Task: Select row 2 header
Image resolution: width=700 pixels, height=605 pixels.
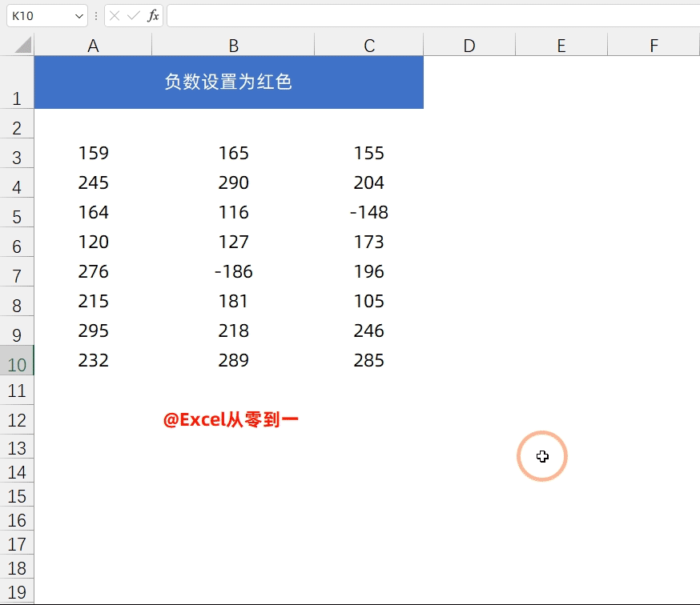Action: 17,123
